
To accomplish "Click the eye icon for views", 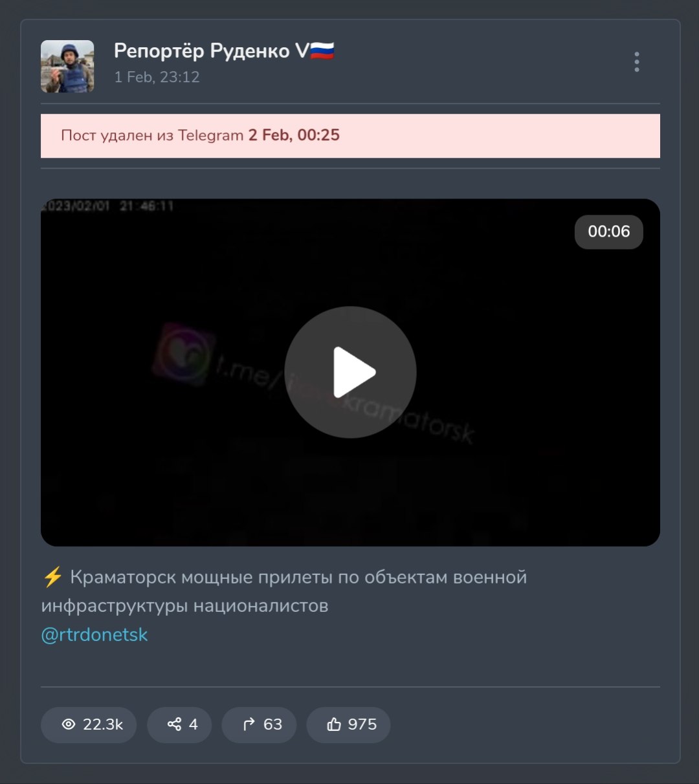I will pos(69,724).
